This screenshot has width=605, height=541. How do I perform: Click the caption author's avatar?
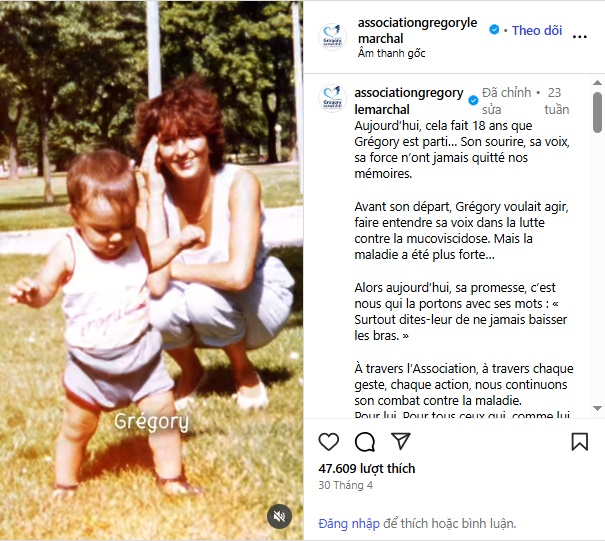point(332,98)
